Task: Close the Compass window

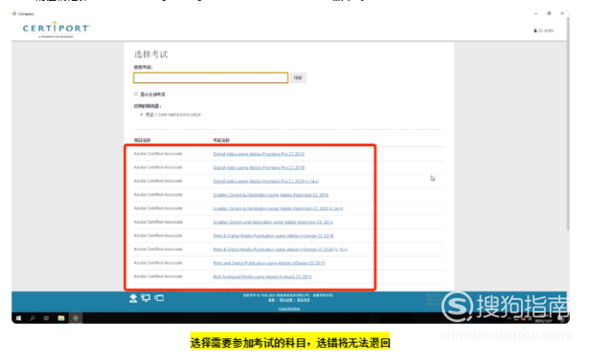Action: (x=562, y=13)
